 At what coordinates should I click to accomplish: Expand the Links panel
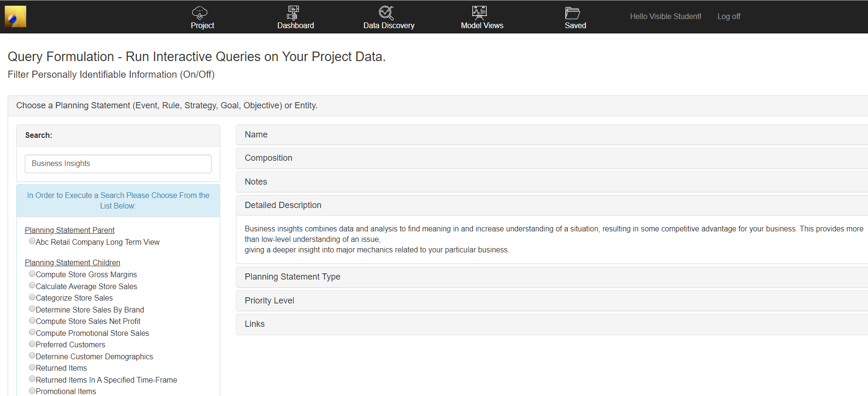(x=552, y=324)
